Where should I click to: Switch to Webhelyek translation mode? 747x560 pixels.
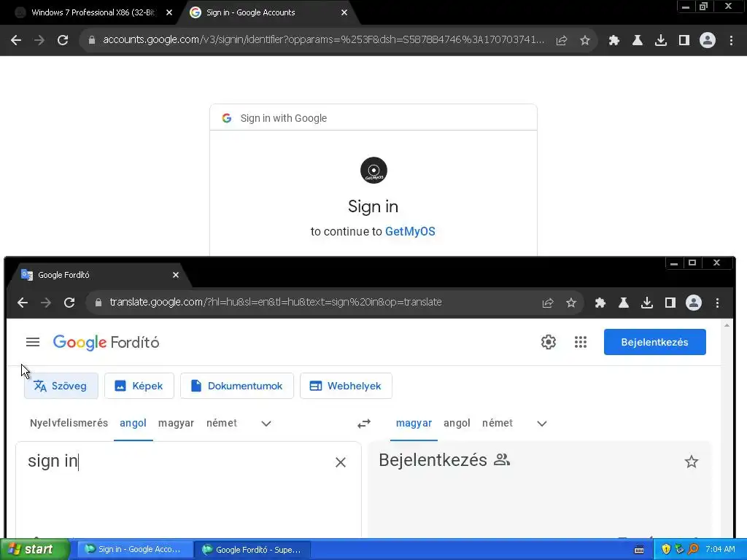tap(346, 386)
